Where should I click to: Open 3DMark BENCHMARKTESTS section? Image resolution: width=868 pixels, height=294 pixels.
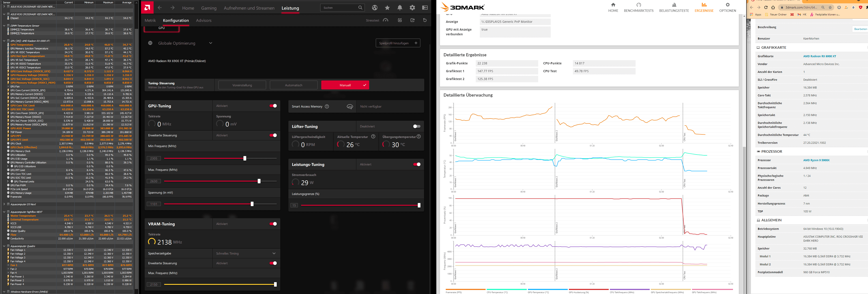639,7
